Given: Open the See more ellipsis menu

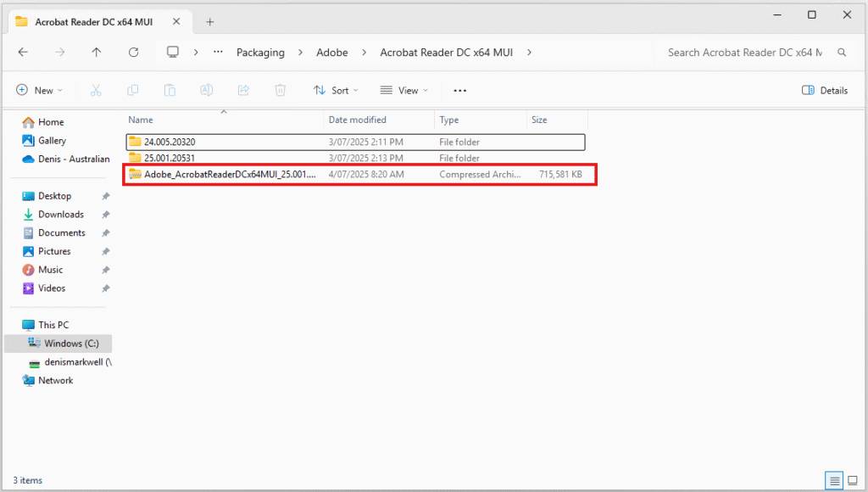Looking at the screenshot, I should pos(460,90).
